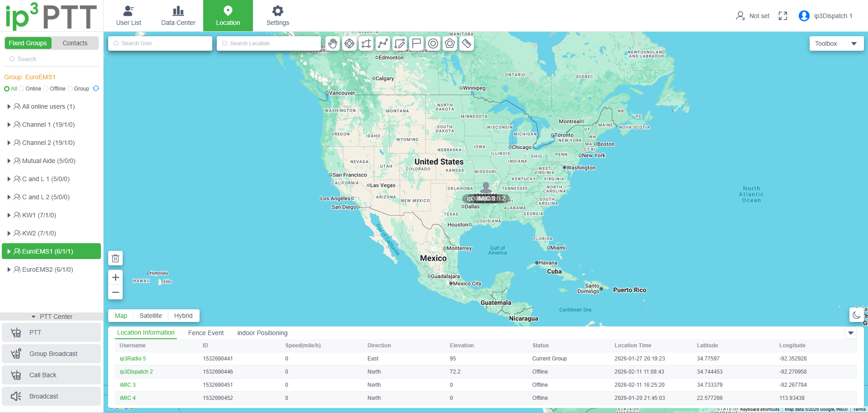The width and height of the screenshot is (868, 413).
Task: Expand Mutual Aide group arrow
Action: pos(9,161)
